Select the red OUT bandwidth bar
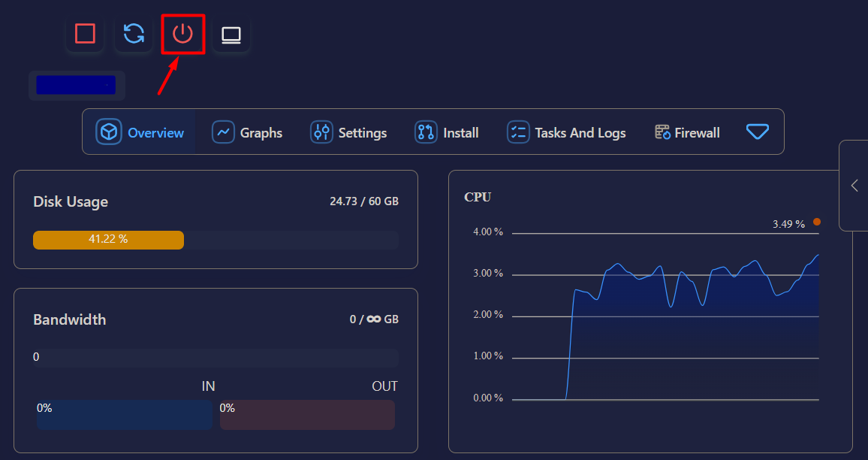Image resolution: width=868 pixels, height=460 pixels. point(307,415)
